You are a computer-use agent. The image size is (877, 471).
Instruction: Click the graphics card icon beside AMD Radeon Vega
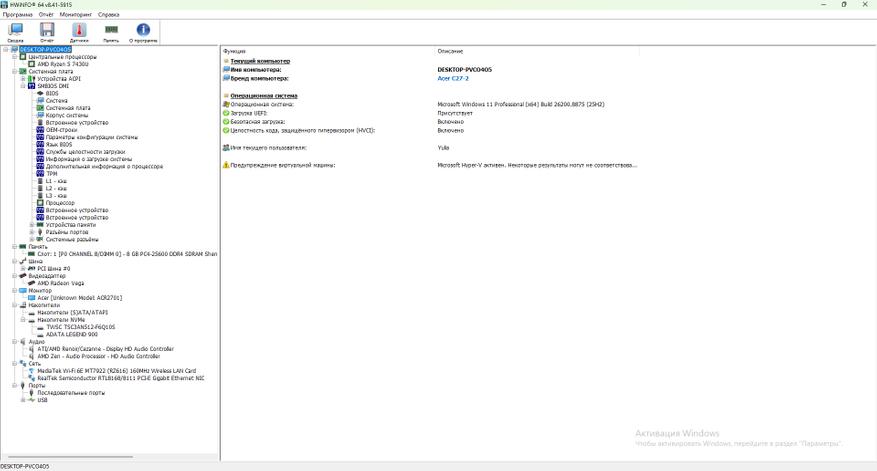tap(32, 283)
